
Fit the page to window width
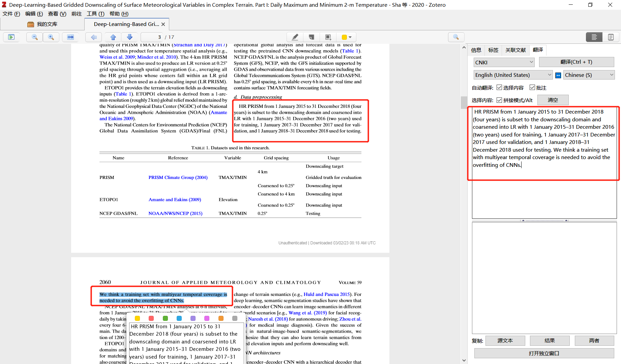70,37
